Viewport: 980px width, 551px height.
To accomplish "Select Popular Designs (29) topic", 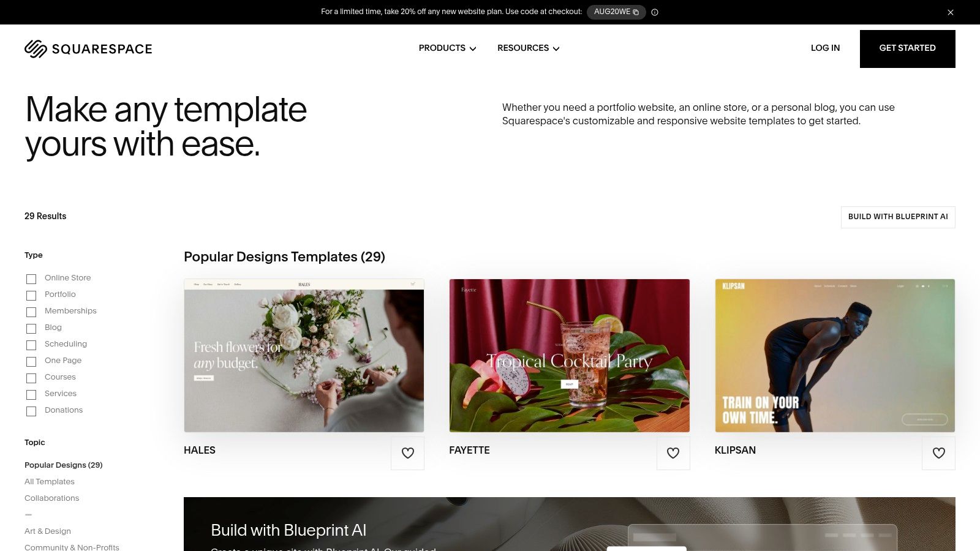I will [x=64, y=465].
